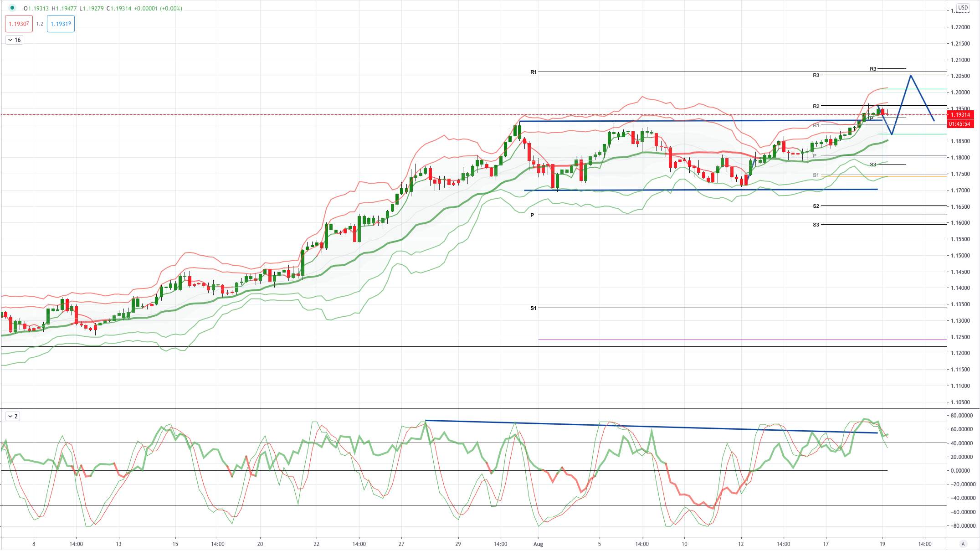Screen dimensions: 980x551
Task: Click the 13 date label on time axis
Action: pos(118,544)
